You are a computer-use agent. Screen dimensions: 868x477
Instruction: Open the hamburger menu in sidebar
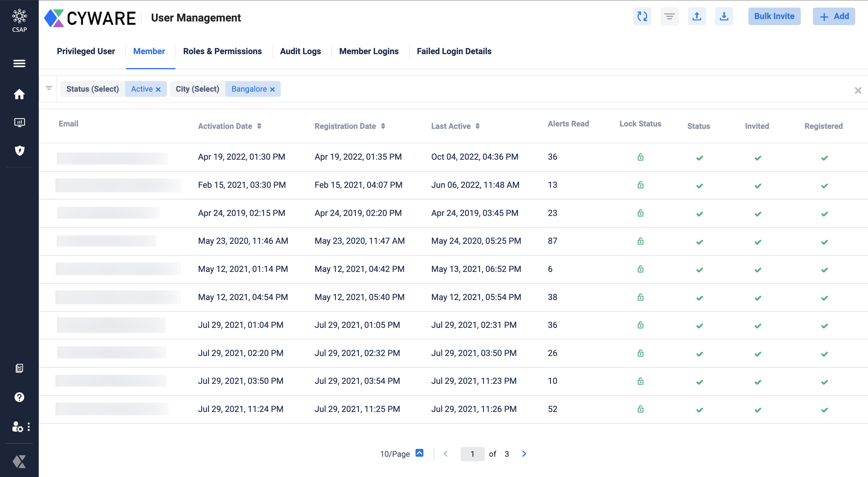(19, 63)
